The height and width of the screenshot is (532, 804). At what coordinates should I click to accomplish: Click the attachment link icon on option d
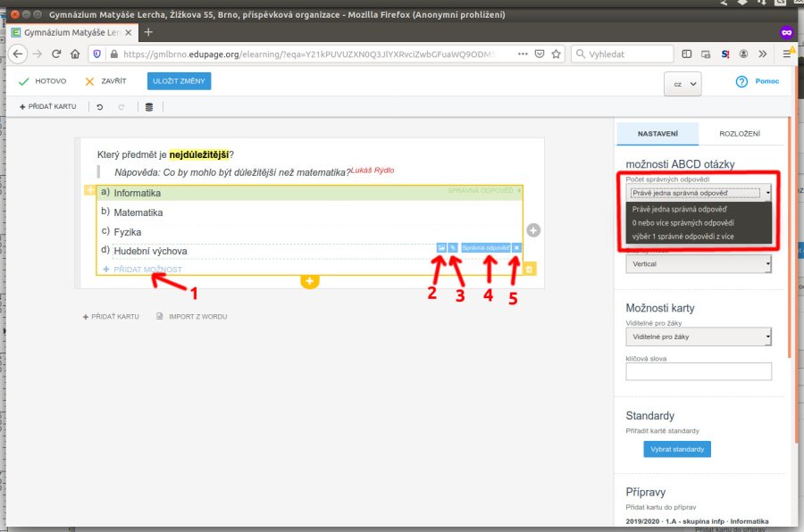tap(453, 248)
